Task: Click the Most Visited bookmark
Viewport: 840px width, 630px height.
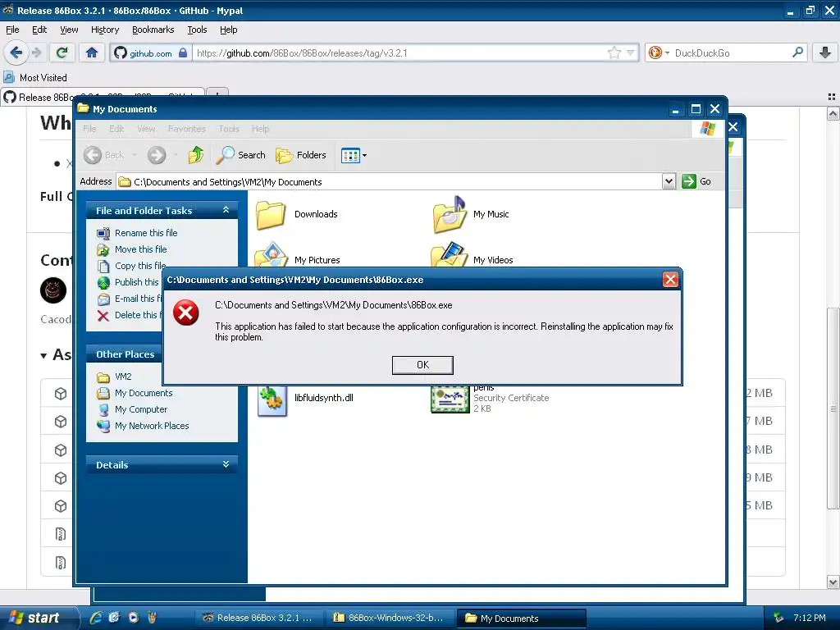Action: [x=35, y=78]
